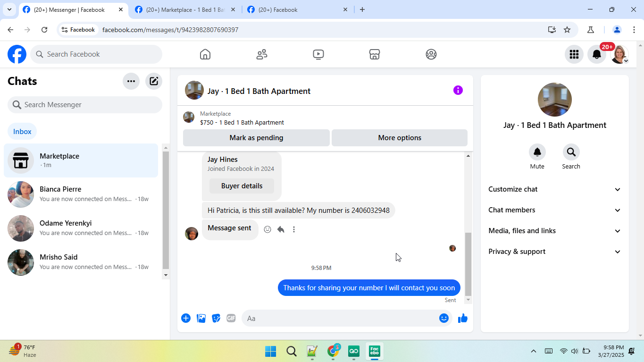Expand the Customize chat section
This screenshot has height=362, width=644.
[555, 189]
